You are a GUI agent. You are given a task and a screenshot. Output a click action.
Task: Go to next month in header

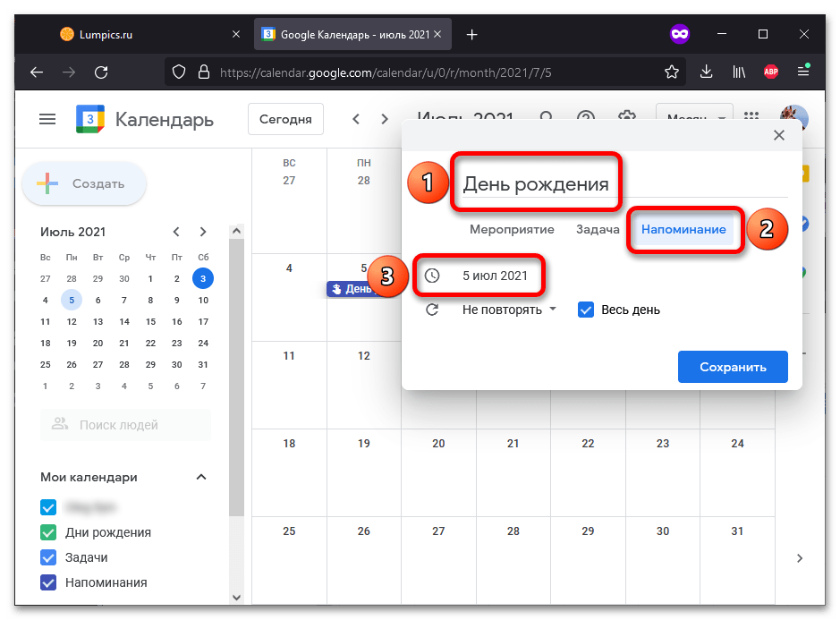click(x=384, y=119)
